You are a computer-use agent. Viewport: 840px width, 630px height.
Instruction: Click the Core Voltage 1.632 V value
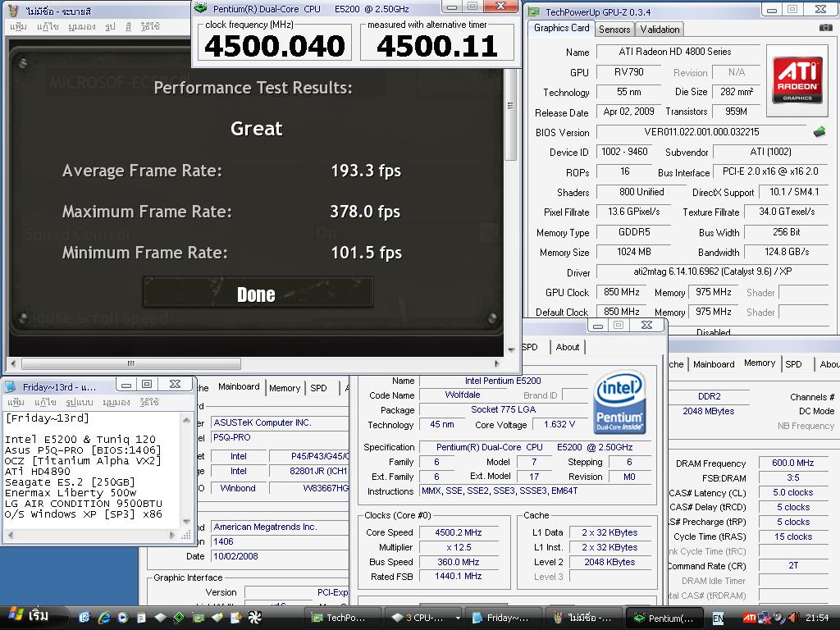pyautogui.click(x=559, y=424)
